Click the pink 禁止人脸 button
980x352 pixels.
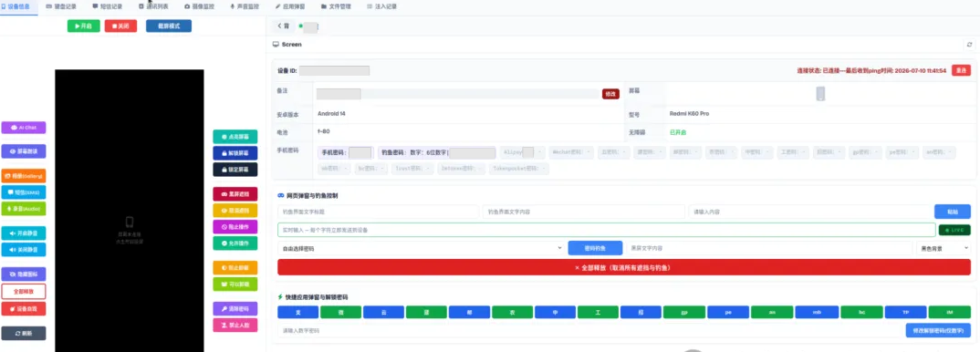click(235, 325)
